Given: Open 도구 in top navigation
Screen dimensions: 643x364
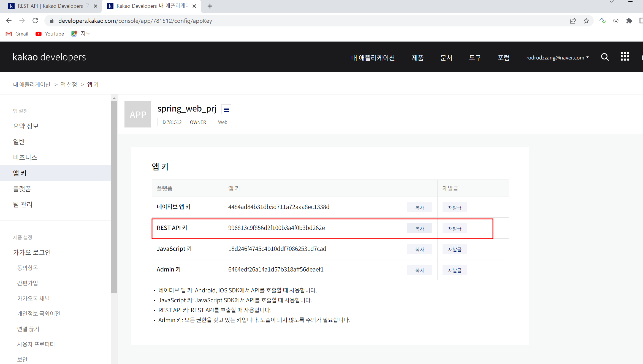Looking at the screenshot, I should (x=475, y=58).
